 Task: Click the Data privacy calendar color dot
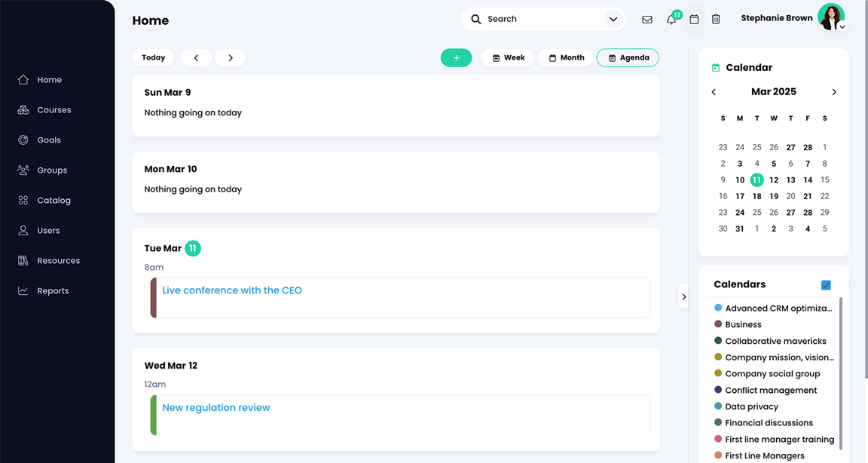click(x=718, y=406)
